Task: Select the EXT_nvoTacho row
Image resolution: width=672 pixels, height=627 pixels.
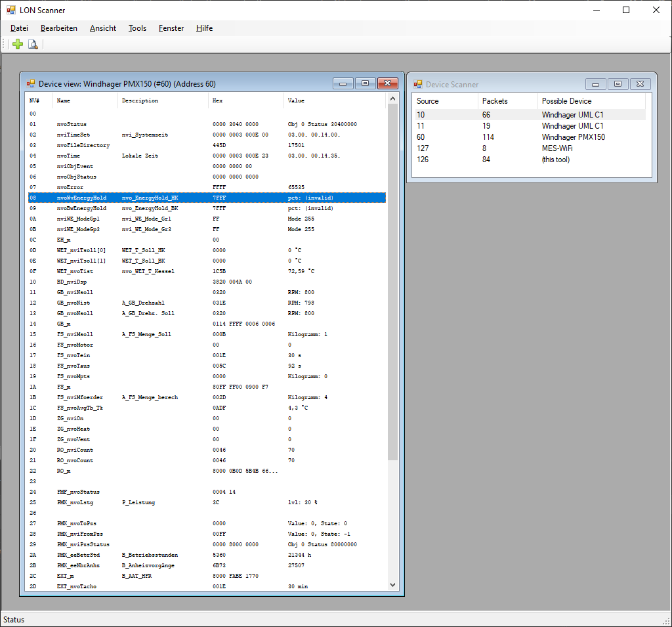Action: coord(207,587)
